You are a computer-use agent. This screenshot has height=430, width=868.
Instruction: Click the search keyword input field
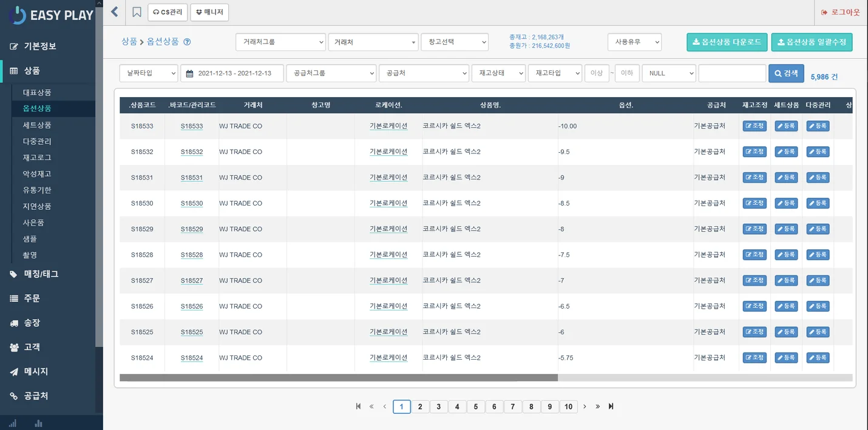[x=731, y=73]
